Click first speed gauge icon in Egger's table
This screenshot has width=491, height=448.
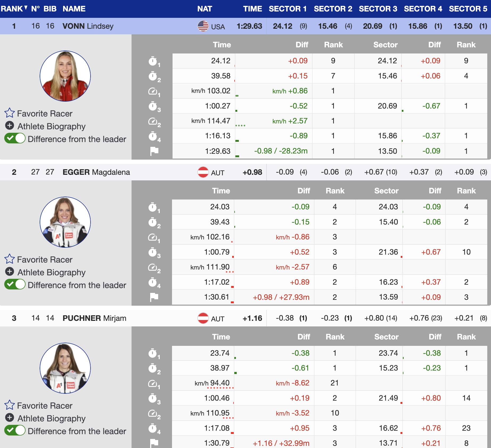click(153, 237)
